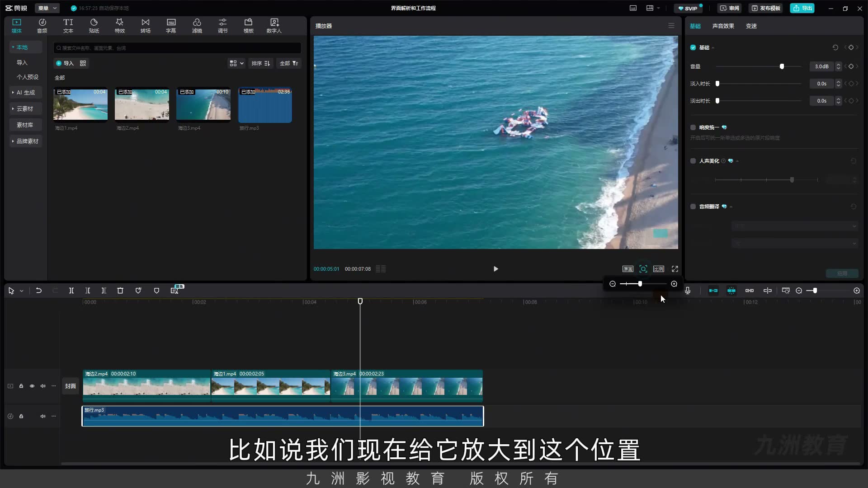
Task: Click the player zoom popup slider
Action: [643, 284]
